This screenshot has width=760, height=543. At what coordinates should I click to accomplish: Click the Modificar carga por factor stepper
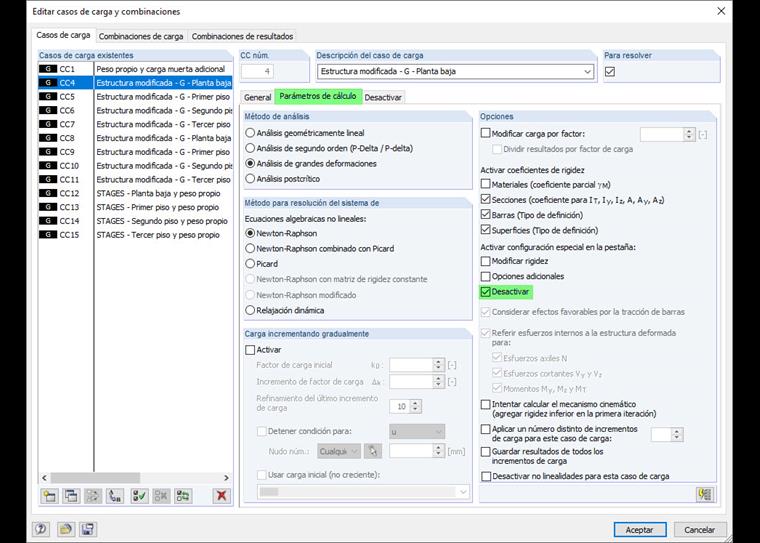pos(689,134)
